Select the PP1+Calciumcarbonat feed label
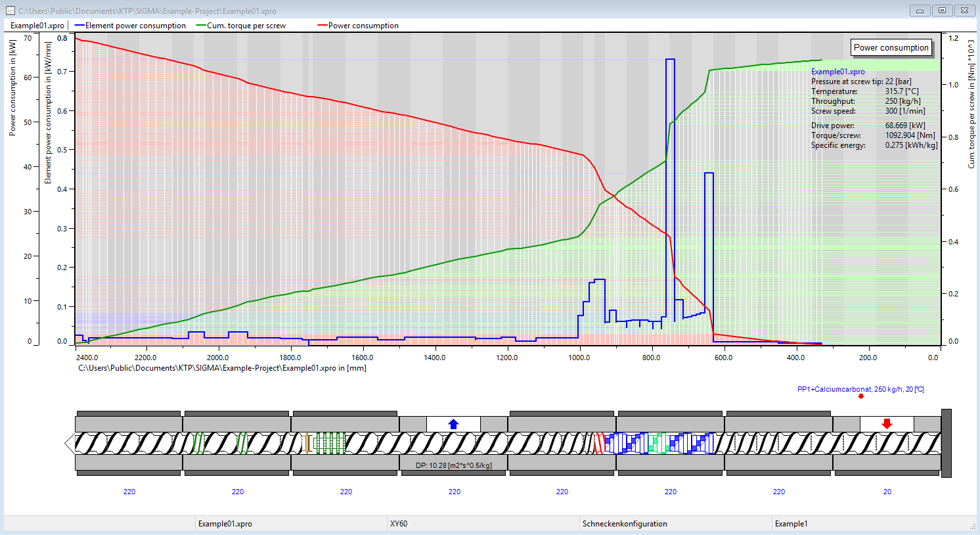980x535 pixels. (860, 389)
